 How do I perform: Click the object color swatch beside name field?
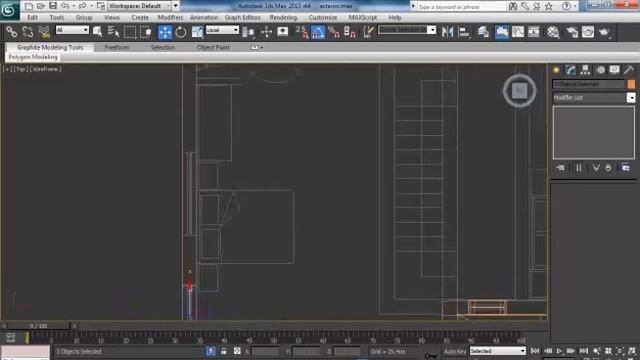[x=631, y=84]
